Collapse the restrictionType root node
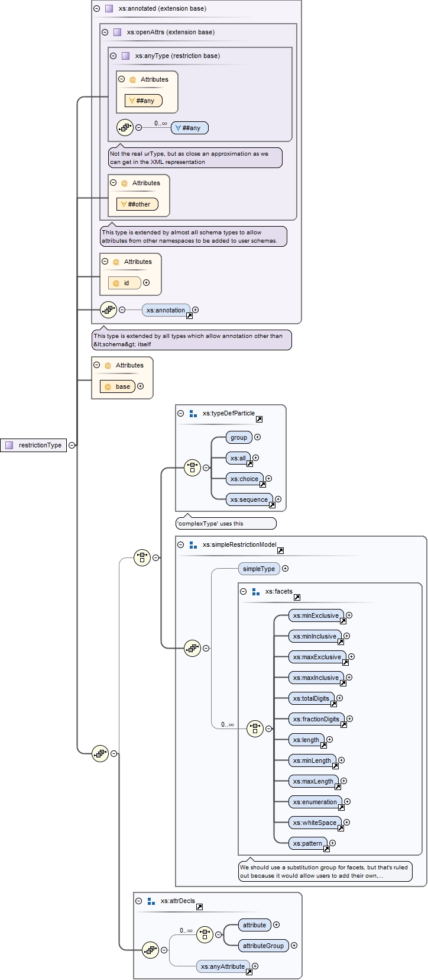 click(72, 445)
